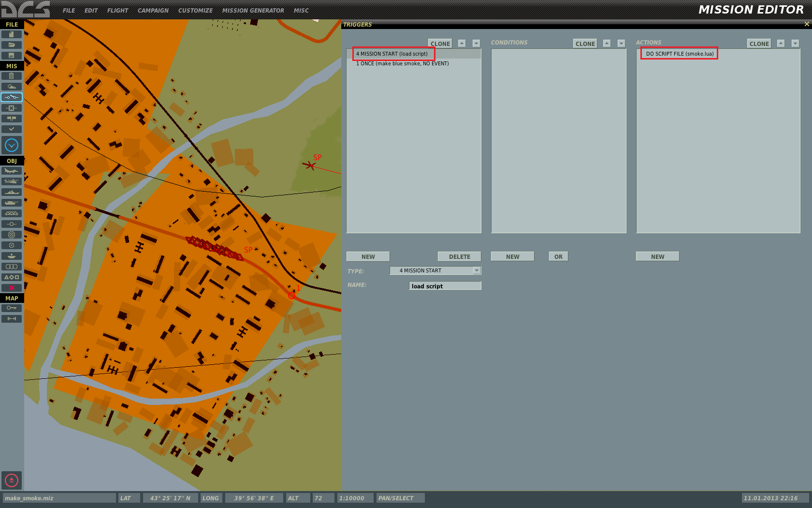
Task: Close the Triggers panel with X
Action: (x=806, y=24)
